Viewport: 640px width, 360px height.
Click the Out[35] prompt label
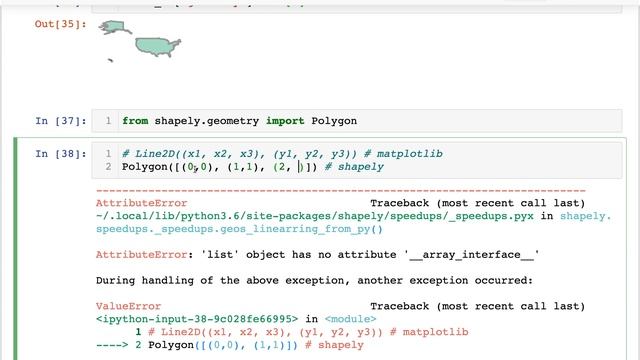point(61,24)
